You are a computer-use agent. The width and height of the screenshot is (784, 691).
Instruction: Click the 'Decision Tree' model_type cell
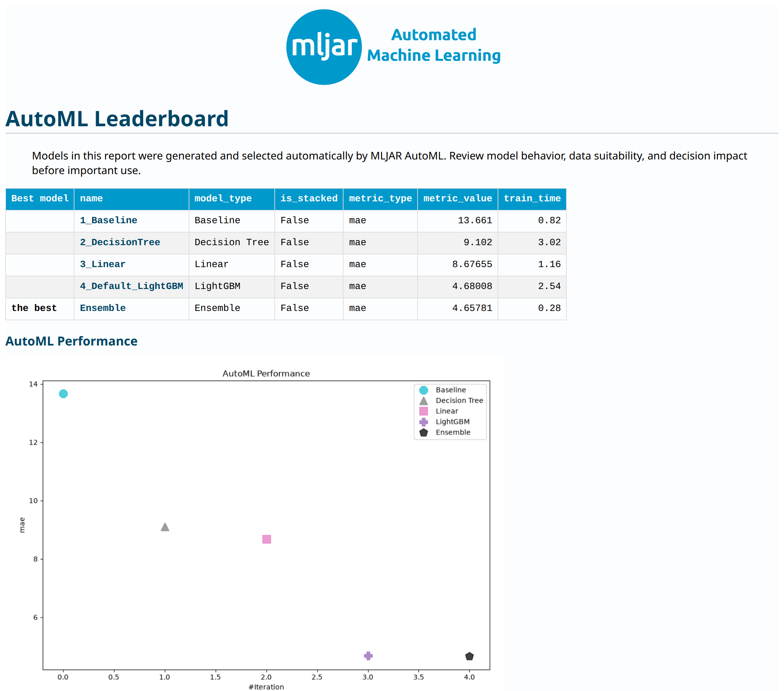tap(232, 242)
